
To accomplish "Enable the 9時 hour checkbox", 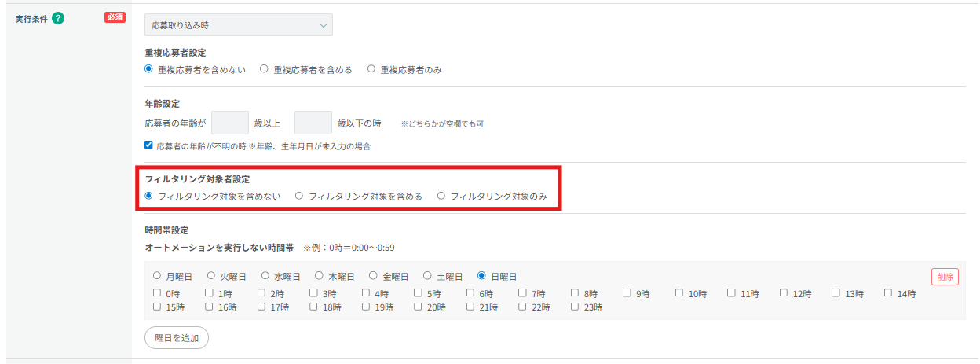I will tap(627, 293).
